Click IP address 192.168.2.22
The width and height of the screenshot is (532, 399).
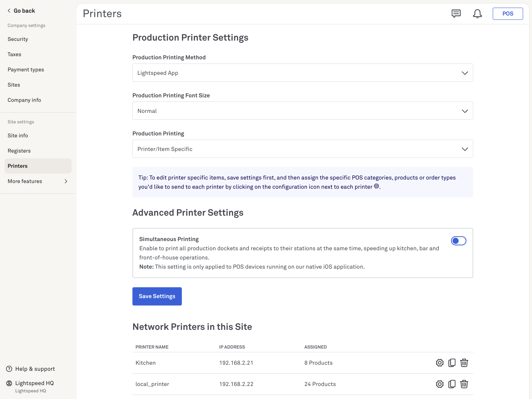coord(236,384)
